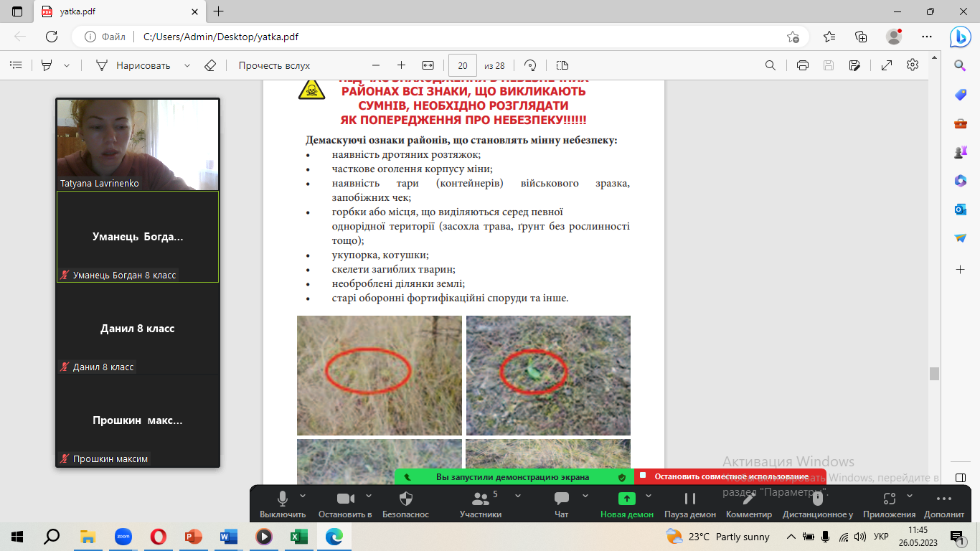Screen dimensions: 980x551
Task: Expand the highlight color dropdown
Action: 67,65
